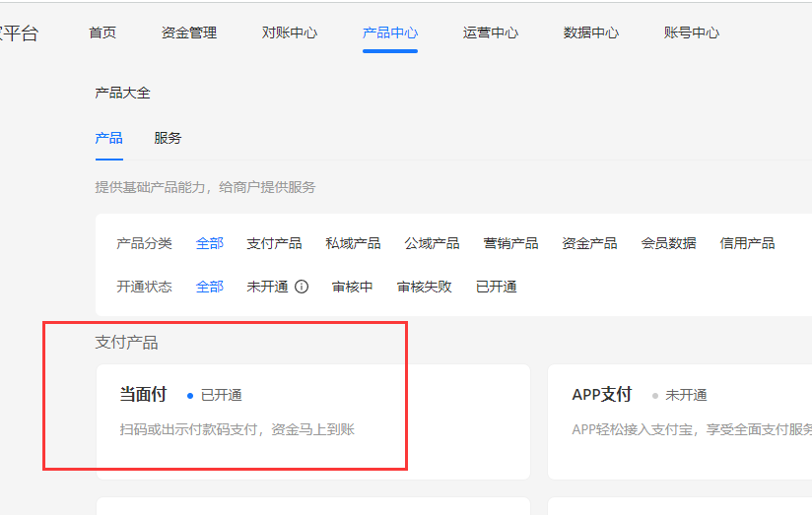Select 营销产品 in 产品分类
This screenshot has height=515, width=812.
tap(510, 243)
